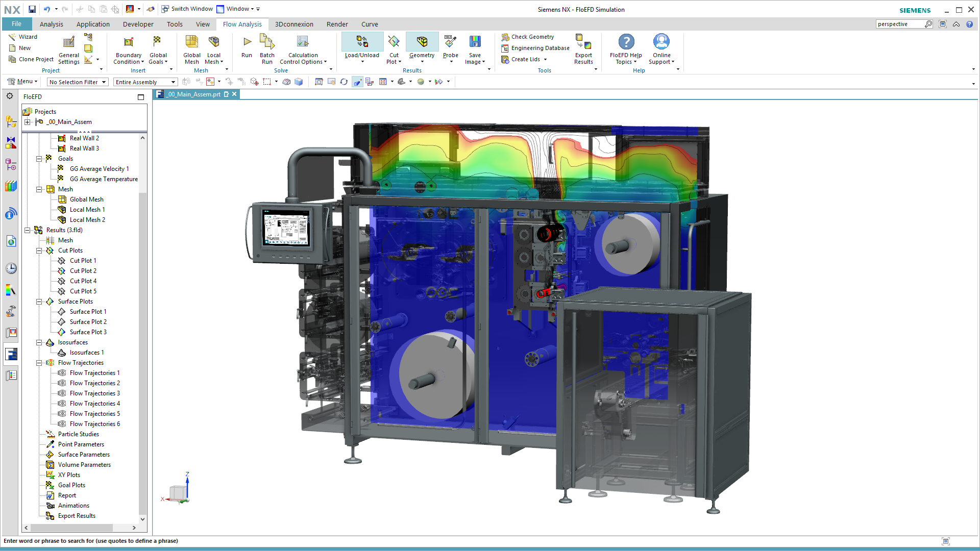This screenshot has height=551, width=980.
Task: Select No Selection Filter dropdown
Action: (77, 82)
